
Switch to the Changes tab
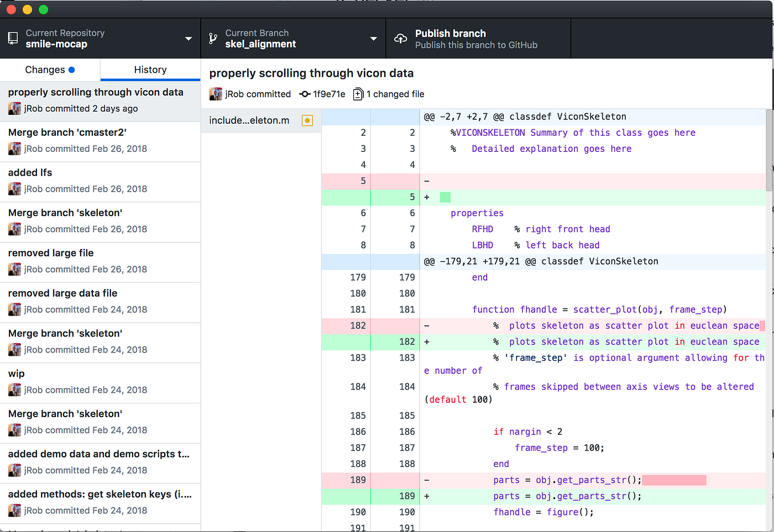click(x=50, y=70)
